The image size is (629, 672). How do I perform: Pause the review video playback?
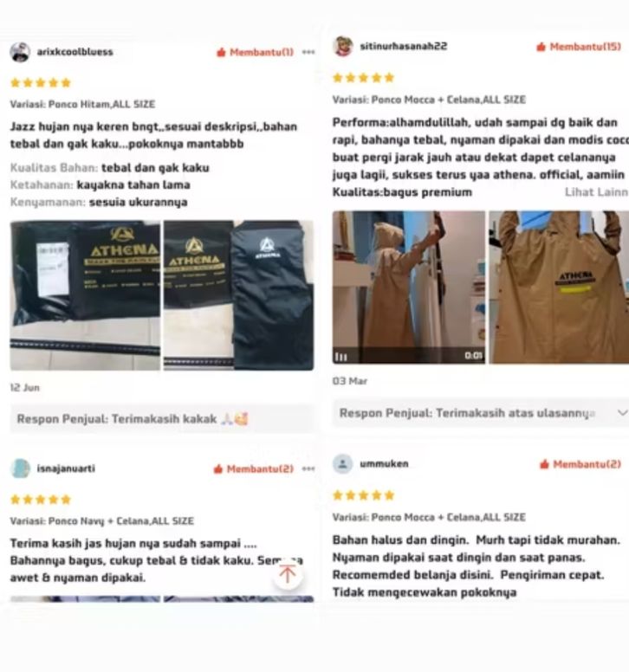(340, 357)
